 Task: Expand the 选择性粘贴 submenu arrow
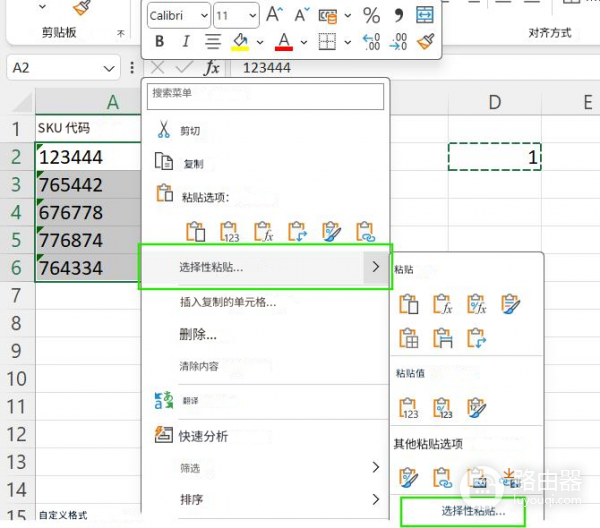[x=376, y=267]
